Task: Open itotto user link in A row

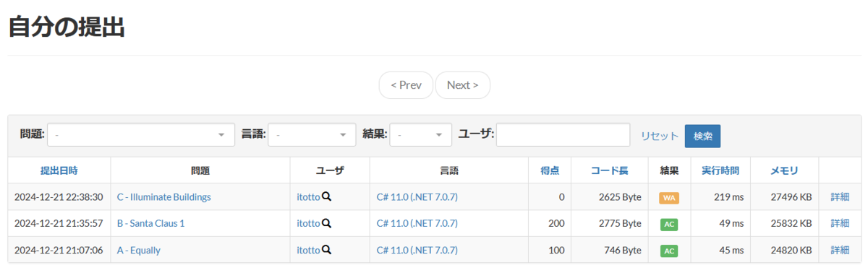Action: pyautogui.click(x=308, y=250)
